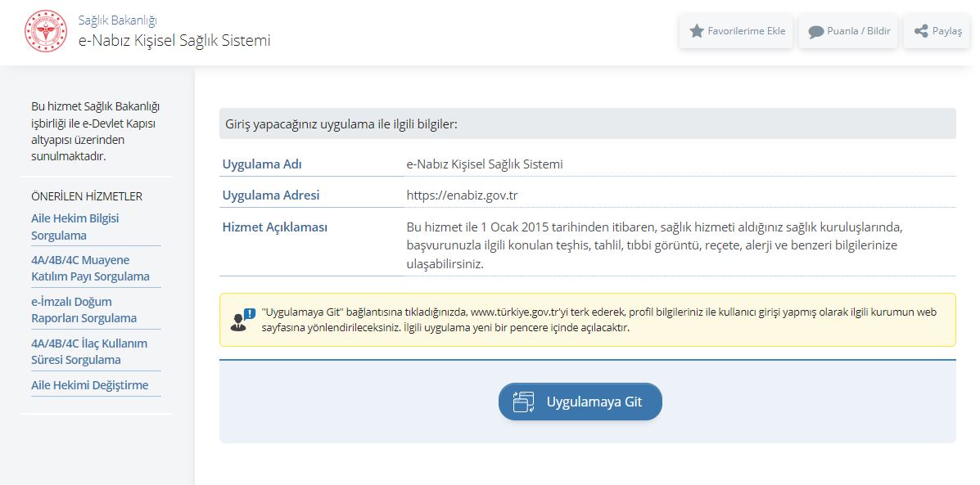Click the Uygulama Adresi row label

pyautogui.click(x=271, y=195)
